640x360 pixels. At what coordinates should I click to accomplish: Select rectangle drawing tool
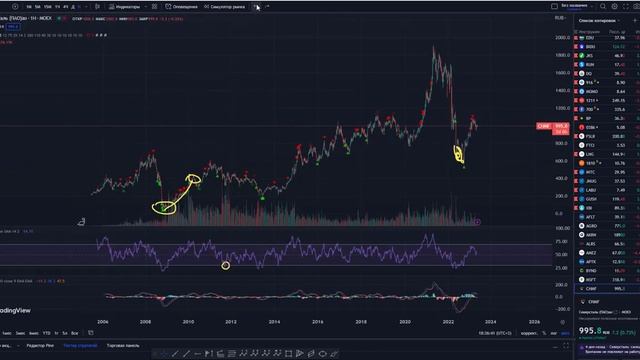[288, 353]
